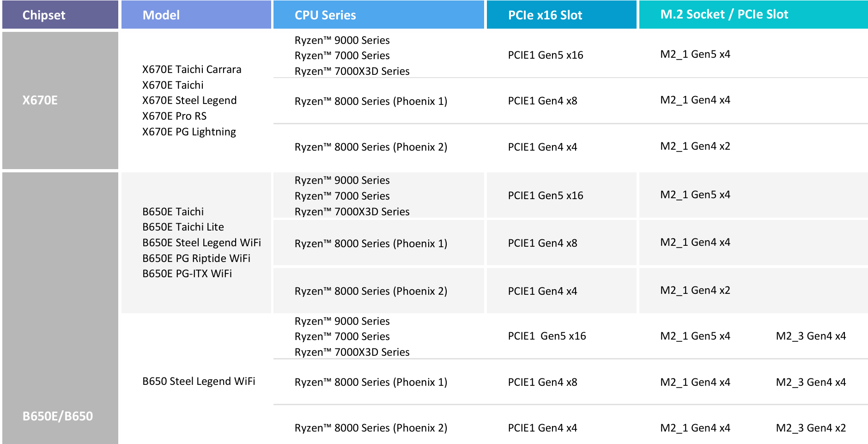The width and height of the screenshot is (868, 444).
Task: Select the B650E/B650 chipset cell
Action: (x=58, y=416)
